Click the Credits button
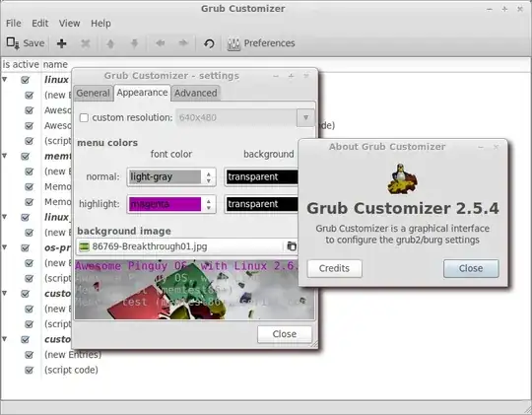 [x=335, y=268]
